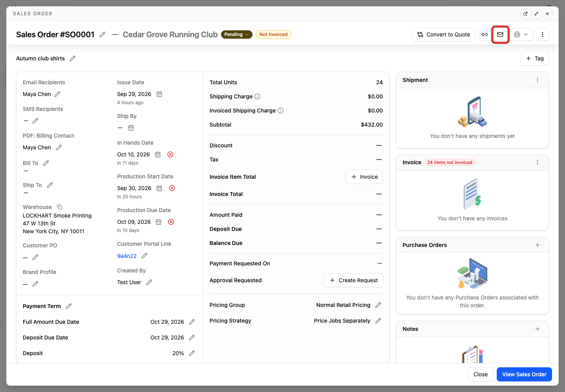565x392 pixels.
Task: Edit the Pricing Strategy value
Action: point(378,321)
